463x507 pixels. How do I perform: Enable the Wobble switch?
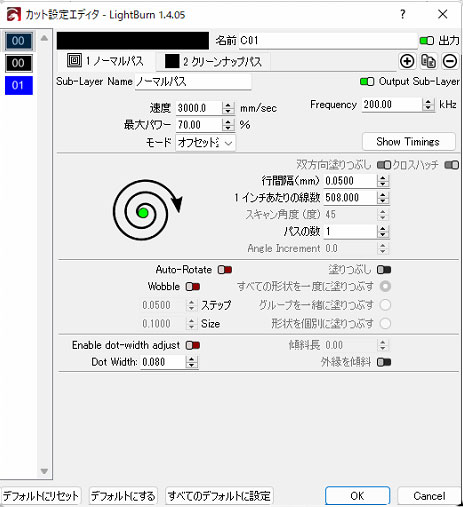(193, 287)
